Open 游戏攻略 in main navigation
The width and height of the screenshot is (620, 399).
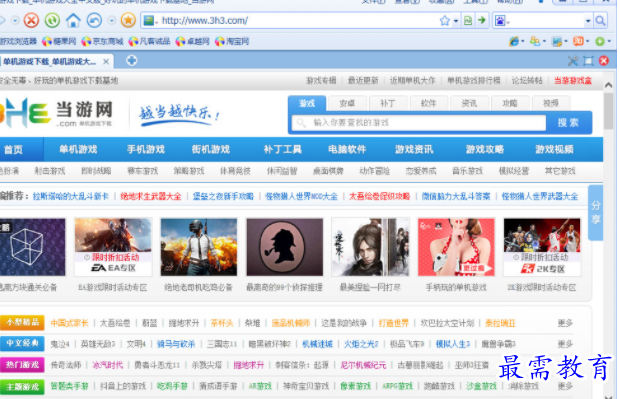[x=485, y=149]
